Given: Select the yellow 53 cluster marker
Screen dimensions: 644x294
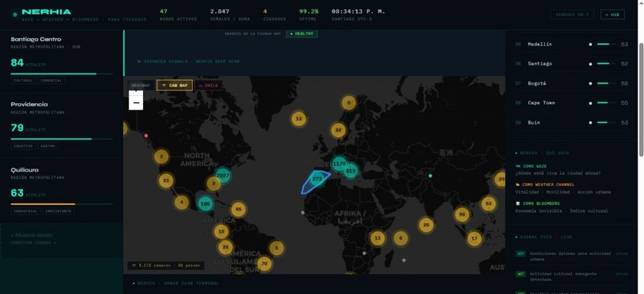Looking at the screenshot, I should pos(488,204).
